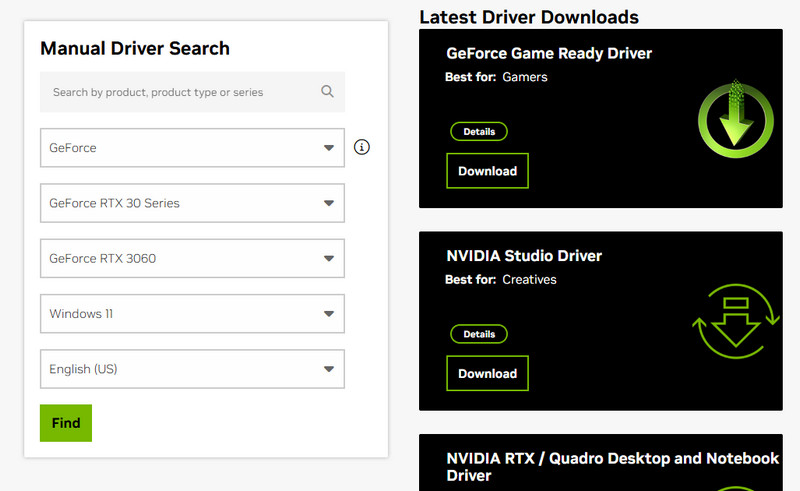Download the GeForce Game Ready Driver
The width and height of the screenshot is (800, 491).
pyautogui.click(x=487, y=171)
